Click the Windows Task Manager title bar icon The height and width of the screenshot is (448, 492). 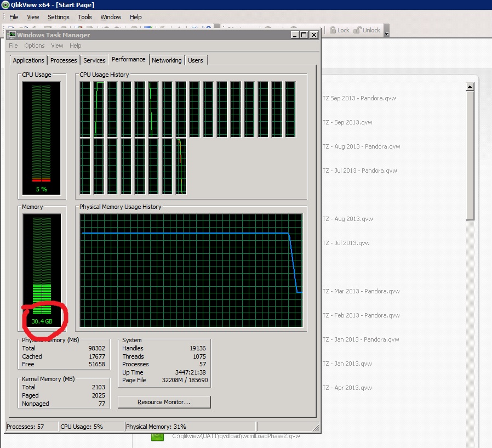pos(11,35)
